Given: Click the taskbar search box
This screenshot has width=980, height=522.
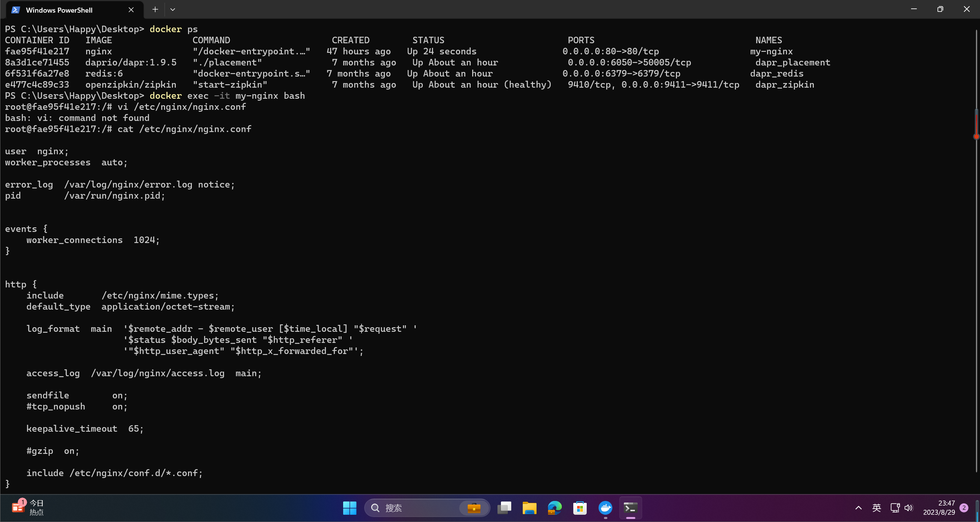Looking at the screenshot, I should 427,508.
